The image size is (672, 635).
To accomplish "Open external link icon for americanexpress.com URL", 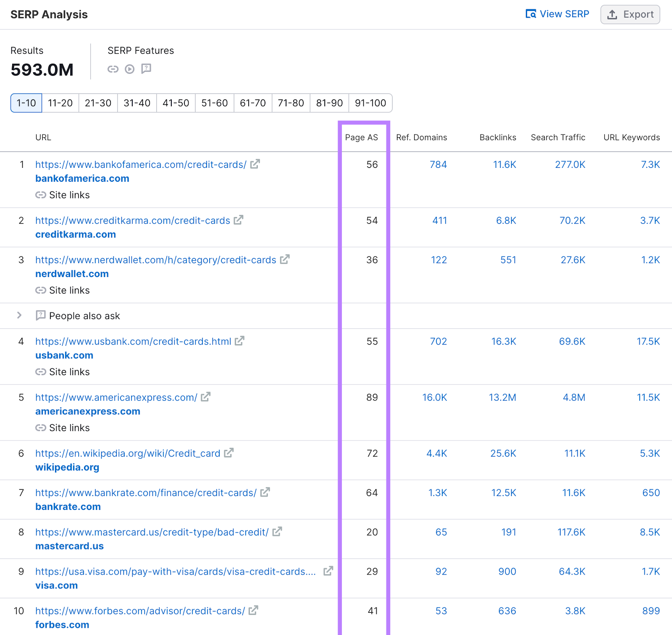I will (205, 397).
